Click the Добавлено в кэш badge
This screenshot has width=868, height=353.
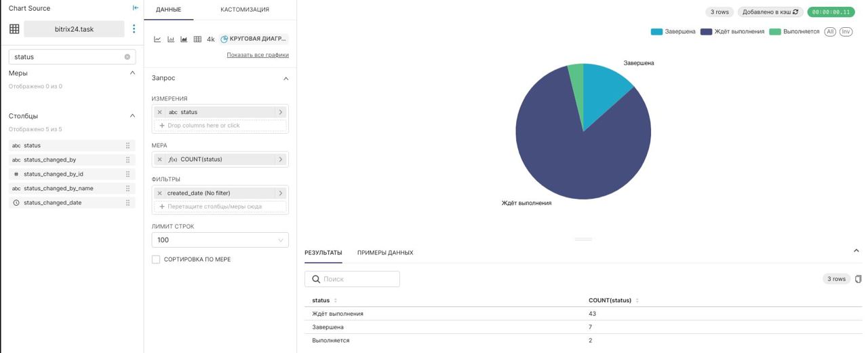(x=770, y=12)
